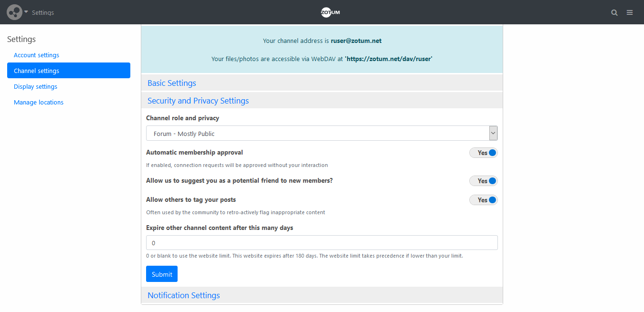
Task: Click the expire content days input field
Action: (x=322, y=243)
